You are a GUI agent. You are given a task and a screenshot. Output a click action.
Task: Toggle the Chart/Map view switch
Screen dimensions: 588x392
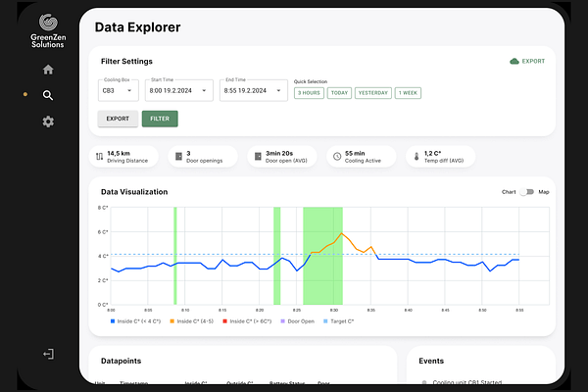[527, 192]
